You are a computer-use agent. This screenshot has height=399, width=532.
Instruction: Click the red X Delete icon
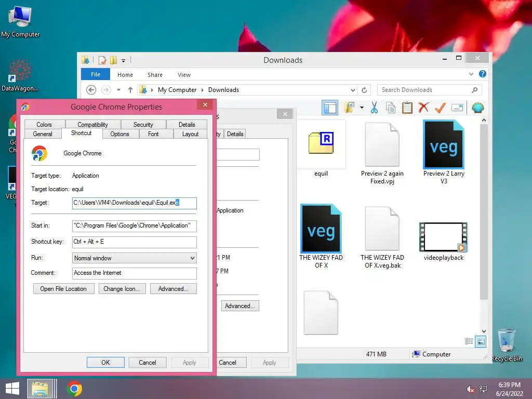click(423, 108)
